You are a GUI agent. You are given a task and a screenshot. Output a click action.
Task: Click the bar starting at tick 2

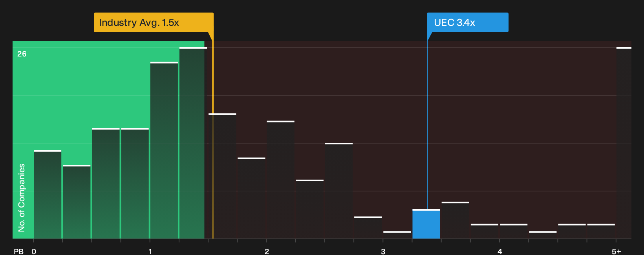click(x=280, y=180)
